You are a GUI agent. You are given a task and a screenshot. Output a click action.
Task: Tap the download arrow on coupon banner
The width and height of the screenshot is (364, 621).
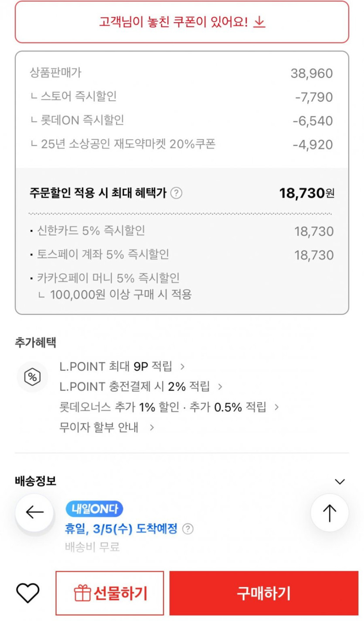[x=259, y=22]
